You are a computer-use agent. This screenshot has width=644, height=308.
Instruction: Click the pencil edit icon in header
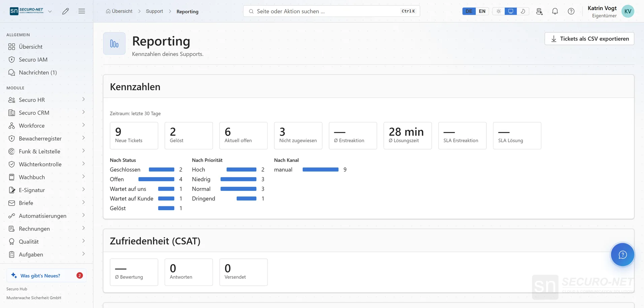(x=66, y=11)
